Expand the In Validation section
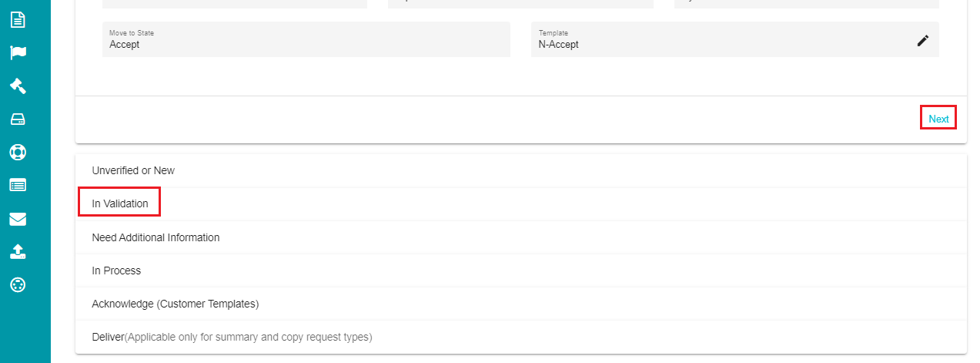The image size is (980, 363). point(521,203)
